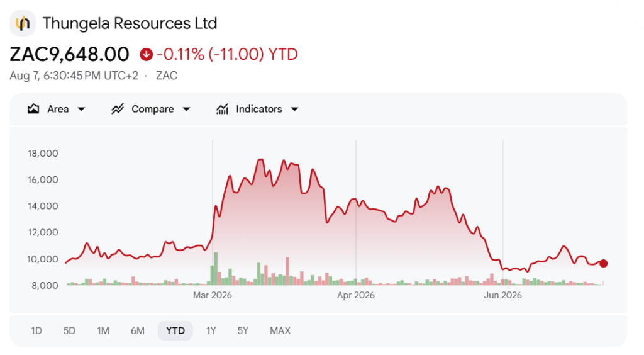Click the 18,000 y-axis value
The image size is (644, 355).
[x=43, y=154]
